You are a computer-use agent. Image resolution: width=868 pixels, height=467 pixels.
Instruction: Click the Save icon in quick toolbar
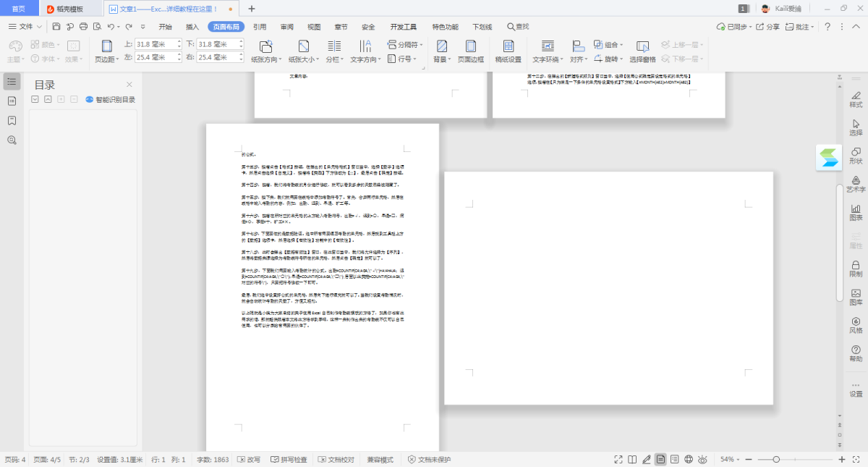coord(56,27)
